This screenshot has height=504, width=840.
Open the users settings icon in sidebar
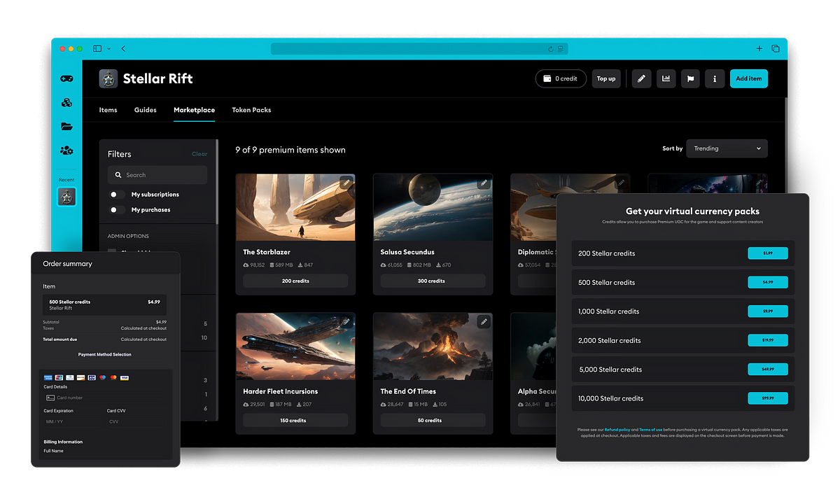[66, 150]
